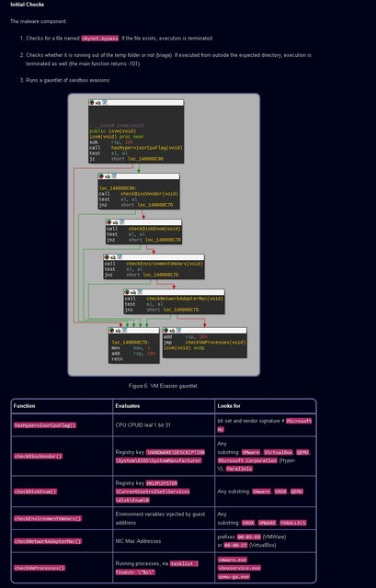
Task: Click the qemu-ga.exe process name tag
Action: [234, 576]
